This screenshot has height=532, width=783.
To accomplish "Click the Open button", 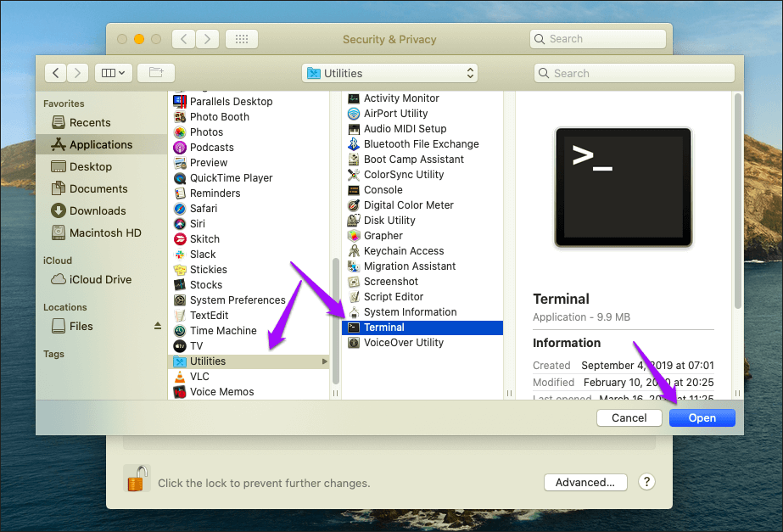I will [x=702, y=418].
